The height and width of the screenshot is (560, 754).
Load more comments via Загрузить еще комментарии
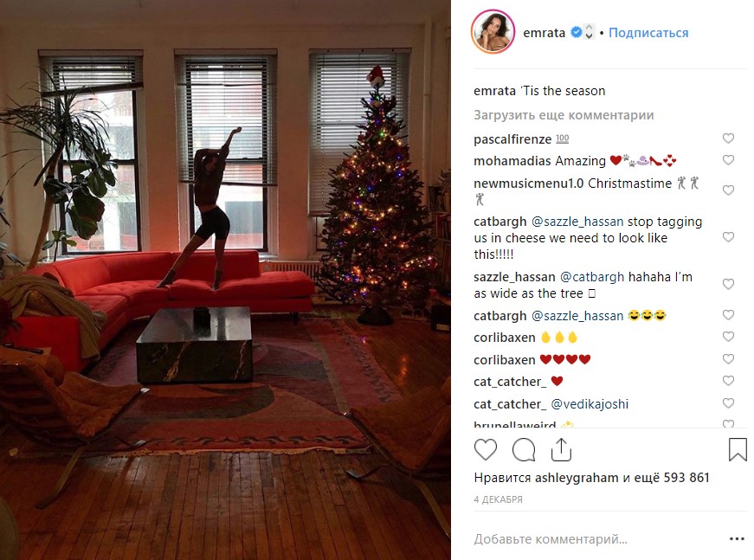564,115
